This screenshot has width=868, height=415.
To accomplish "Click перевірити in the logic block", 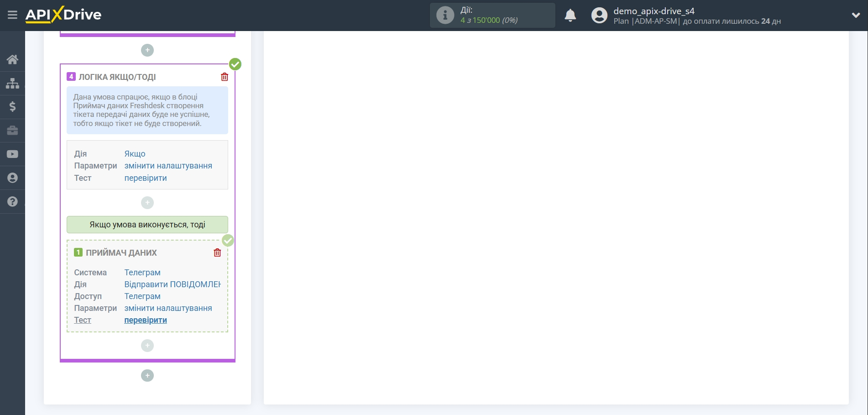I will click(146, 178).
